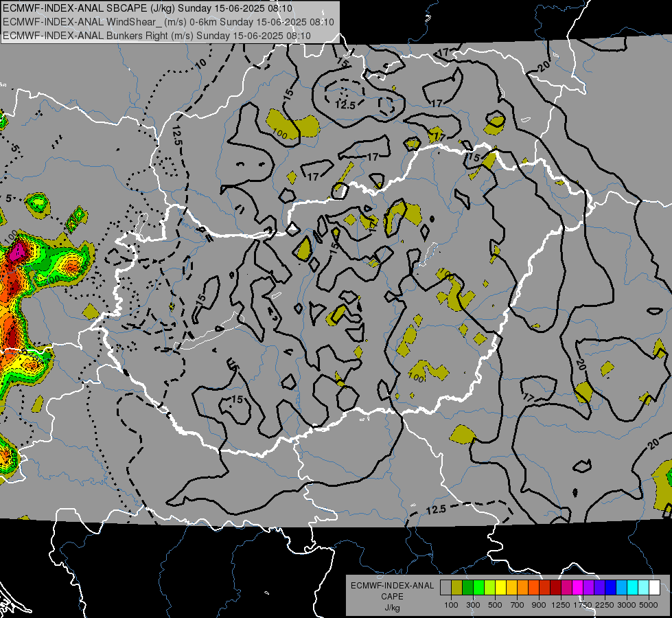Click the ECMWF-INDEX-ANAL legend title
The height and width of the screenshot is (618, 672).
coord(392,586)
